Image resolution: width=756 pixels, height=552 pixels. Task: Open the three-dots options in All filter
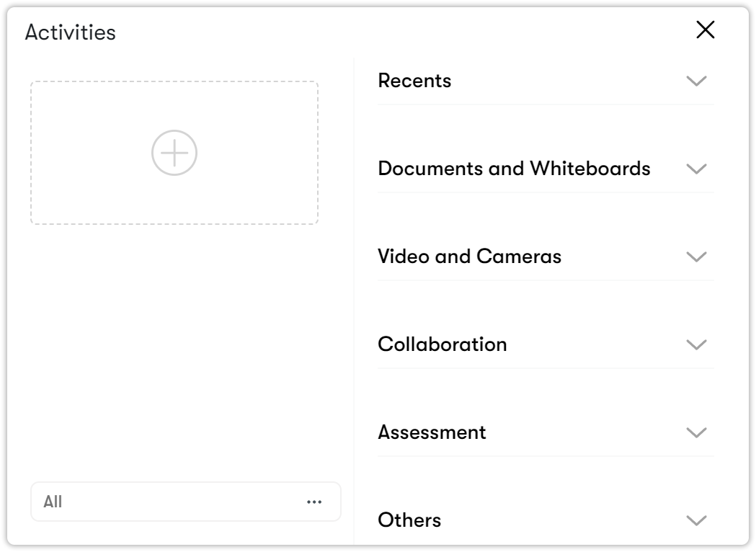314,502
